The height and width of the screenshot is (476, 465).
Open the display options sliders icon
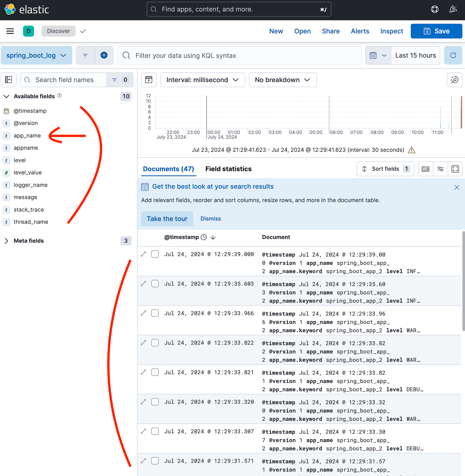coord(440,169)
